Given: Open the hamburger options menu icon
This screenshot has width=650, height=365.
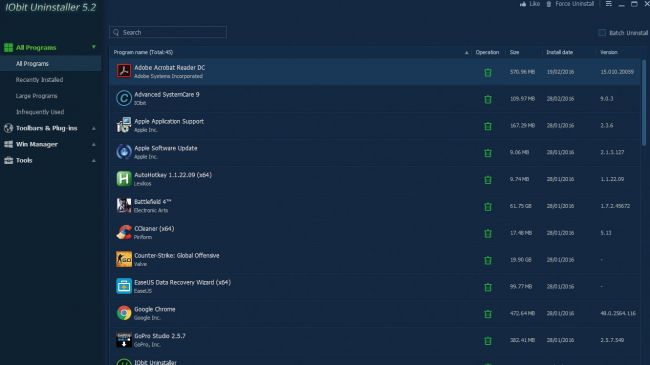Looking at the screenshot, I should click(609, 4).
